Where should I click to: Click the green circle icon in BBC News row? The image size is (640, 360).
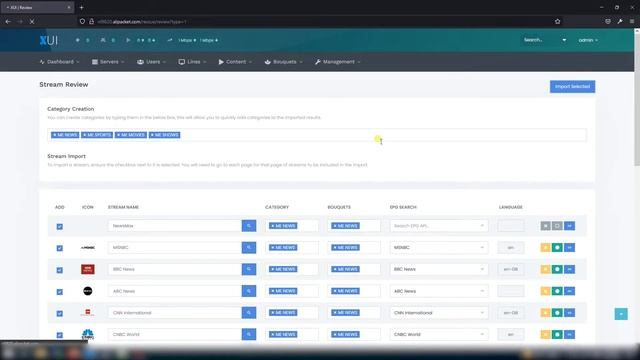[x=557, y=269]
